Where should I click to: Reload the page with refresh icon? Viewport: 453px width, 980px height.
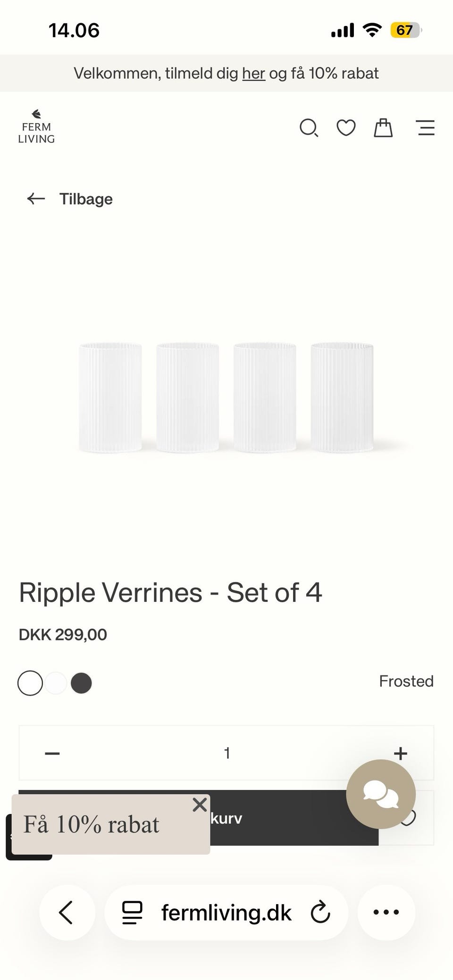(x=320, y=912)
